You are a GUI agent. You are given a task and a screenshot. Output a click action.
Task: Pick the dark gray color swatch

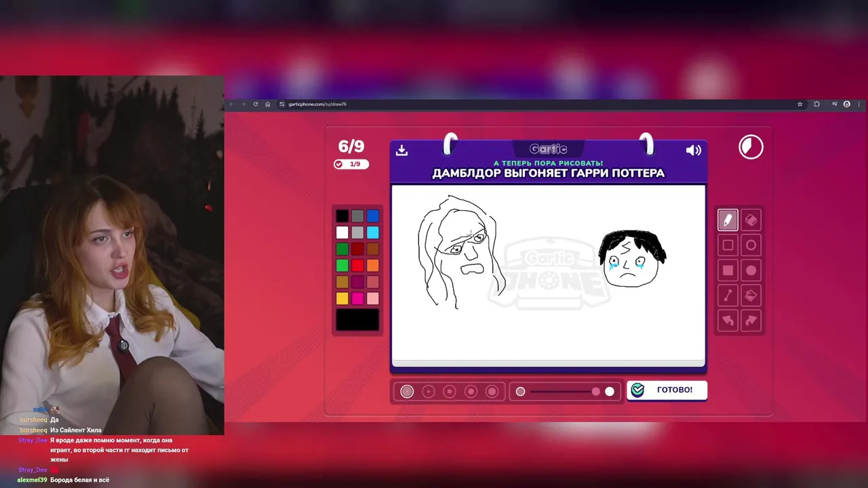tap(357, 216)
